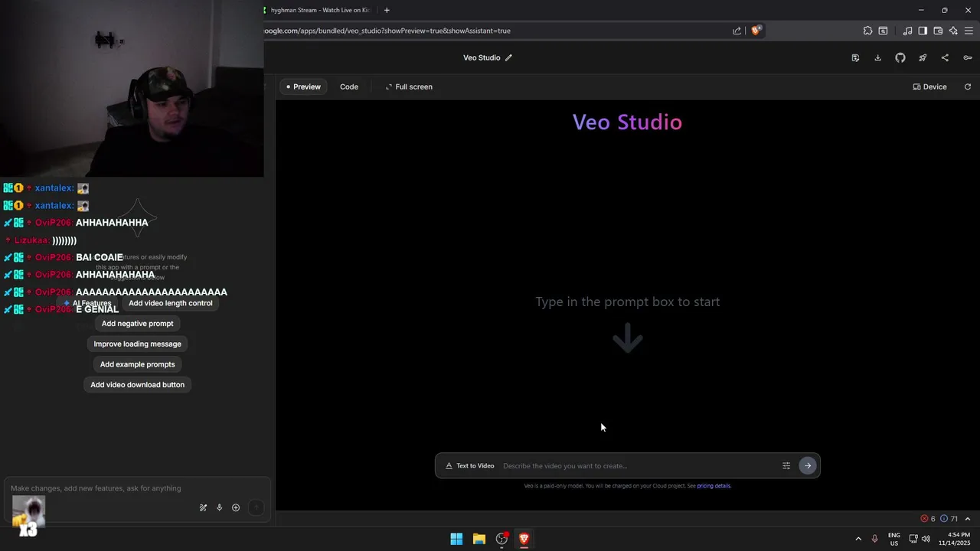Screen dimensions: 980x551
Task: Click the rocket deploy icon
Action: click(x=923, y=57)
